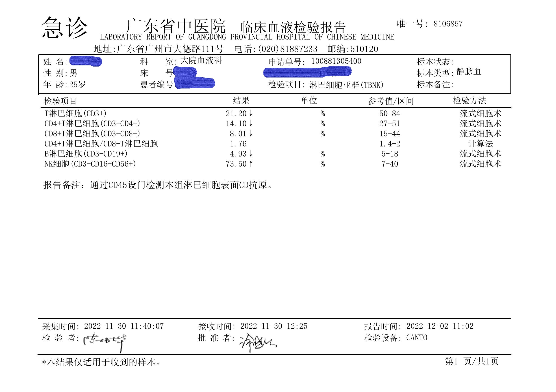The image size is (556, 392).
Task: Click the age value 25岁
Action: [x=78, y=84]
